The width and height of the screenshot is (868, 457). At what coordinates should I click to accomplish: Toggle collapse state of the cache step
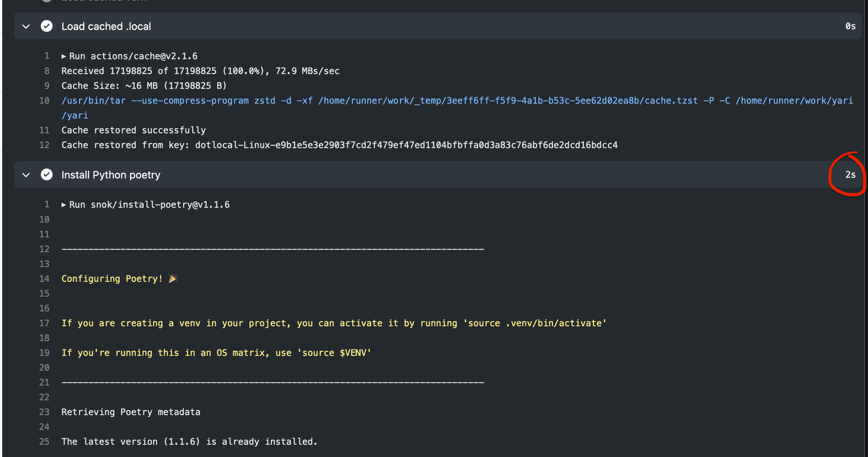click(26, 26)
